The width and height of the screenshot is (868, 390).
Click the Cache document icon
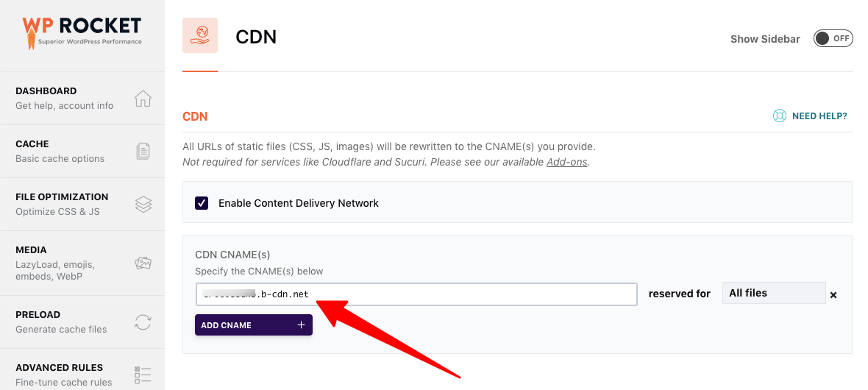[143, 152]
